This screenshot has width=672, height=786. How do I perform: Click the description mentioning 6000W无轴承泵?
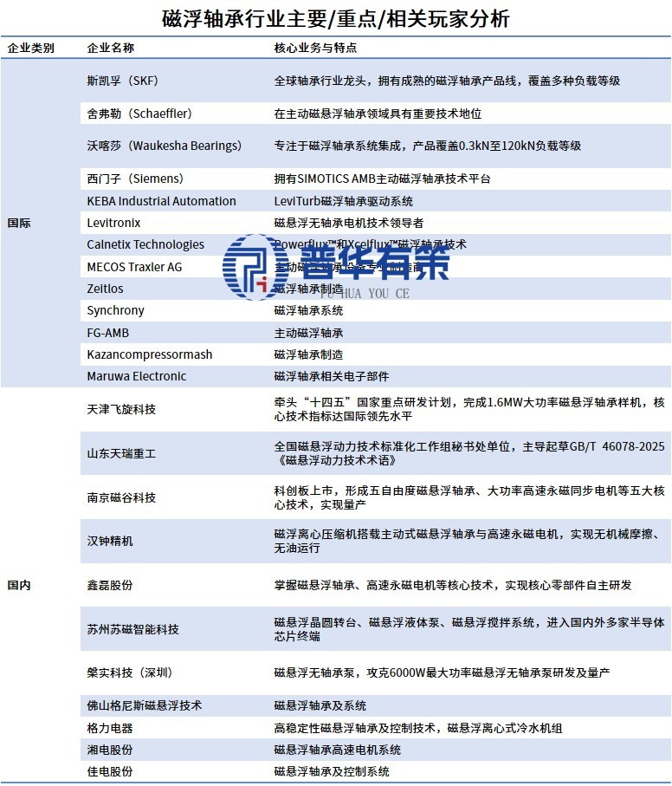click(x=442, y=672)
